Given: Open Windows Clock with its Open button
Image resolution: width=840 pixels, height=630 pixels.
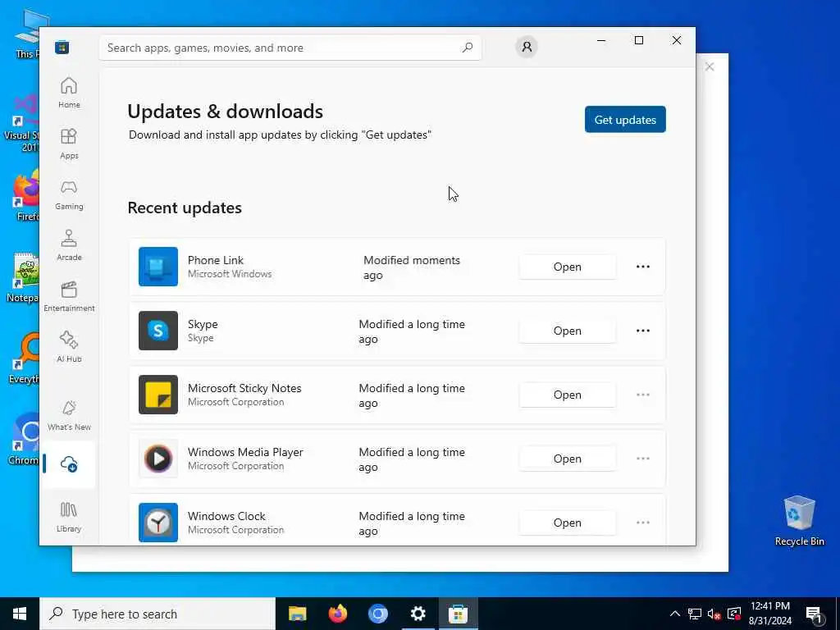Looking at the screenshot, I should click(568, 523).
